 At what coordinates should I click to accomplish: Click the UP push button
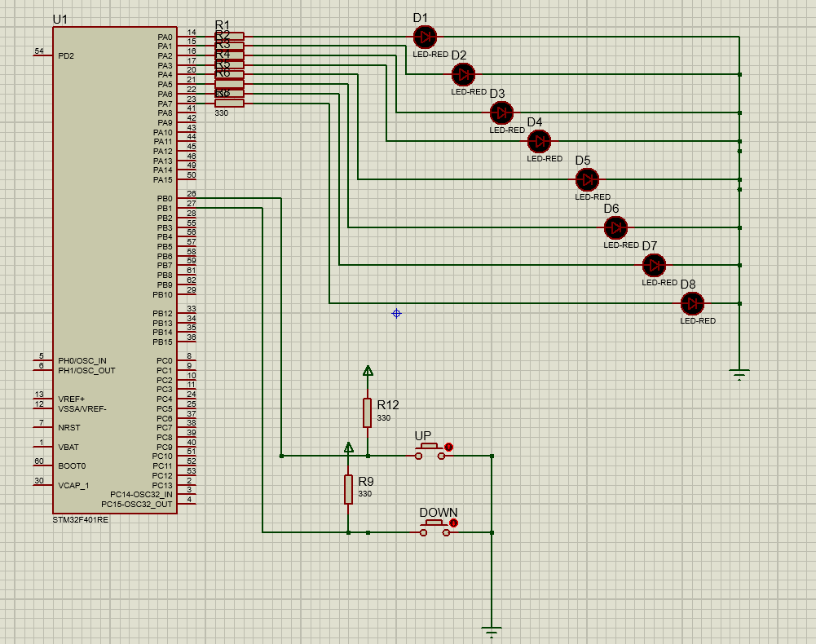tap(428, 447)
